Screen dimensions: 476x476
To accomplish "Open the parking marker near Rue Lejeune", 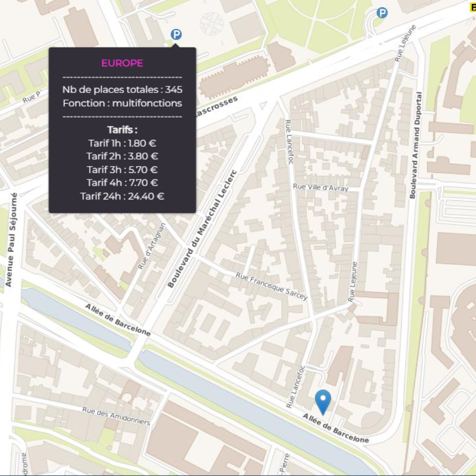I will coord(382,13).
